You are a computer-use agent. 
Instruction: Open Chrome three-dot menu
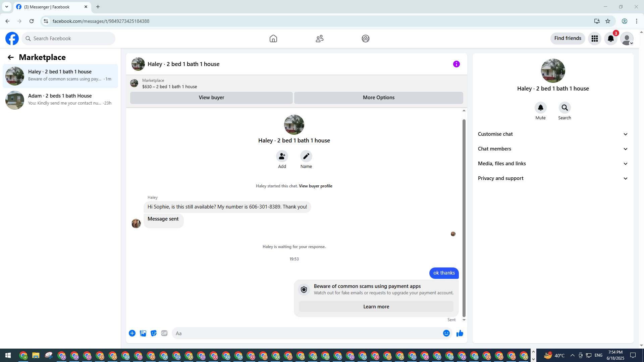tap(637, 21)
